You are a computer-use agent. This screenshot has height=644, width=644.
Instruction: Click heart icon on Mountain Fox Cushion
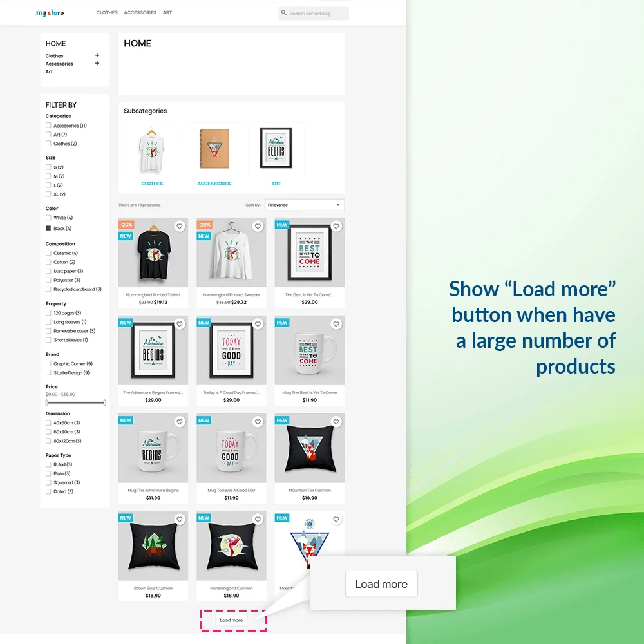pyautogui.click(x=336, y=422)
